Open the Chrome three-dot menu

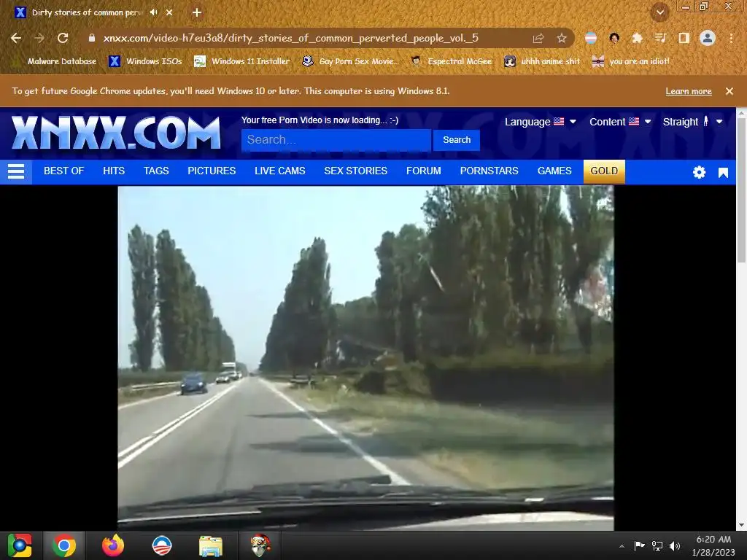731,38
